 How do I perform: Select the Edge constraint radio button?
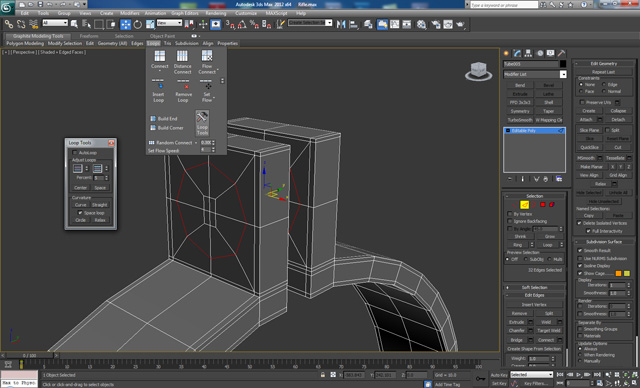click(604, 84)
